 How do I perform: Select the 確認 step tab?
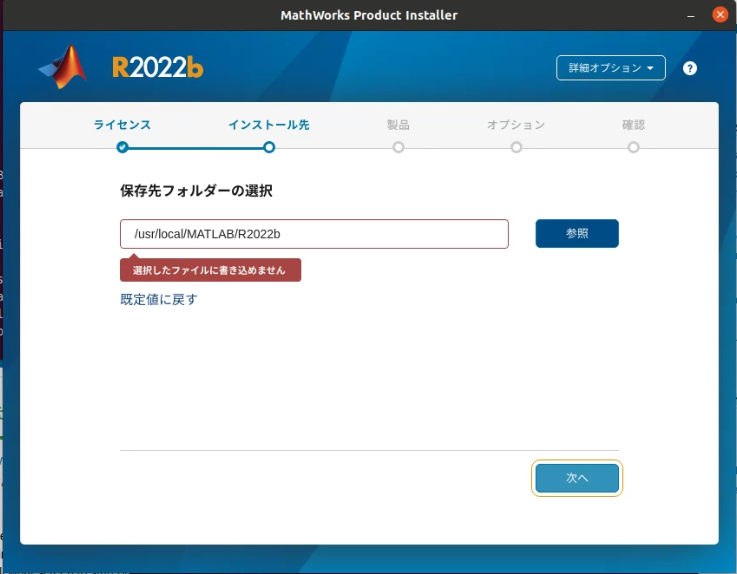coord(634,125)
